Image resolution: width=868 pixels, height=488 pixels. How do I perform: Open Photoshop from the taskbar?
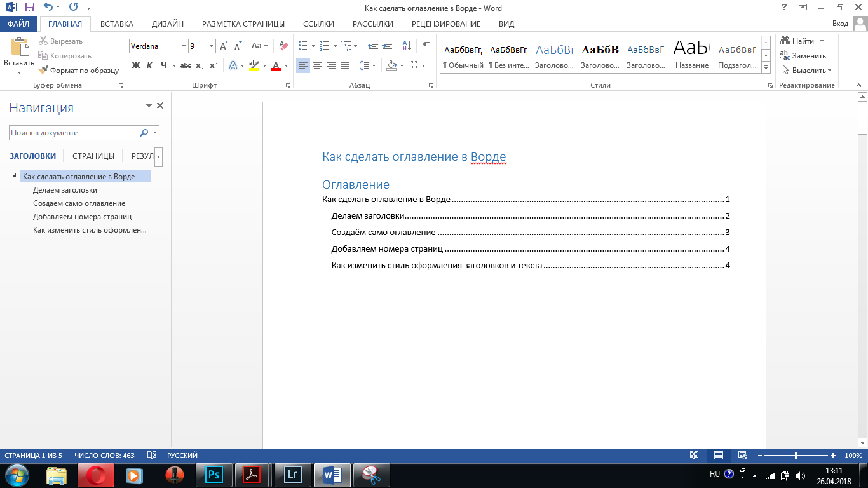[214, 475]
